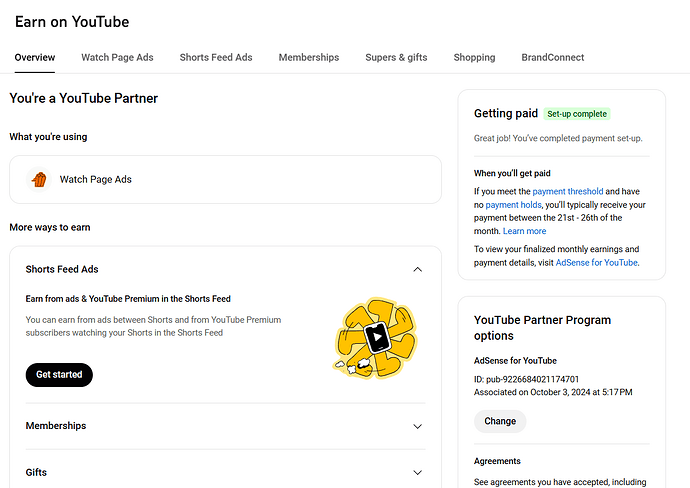Screen dimensions: 690x488
Task: Click the More ways to earn heading
Action: point(50,227)
